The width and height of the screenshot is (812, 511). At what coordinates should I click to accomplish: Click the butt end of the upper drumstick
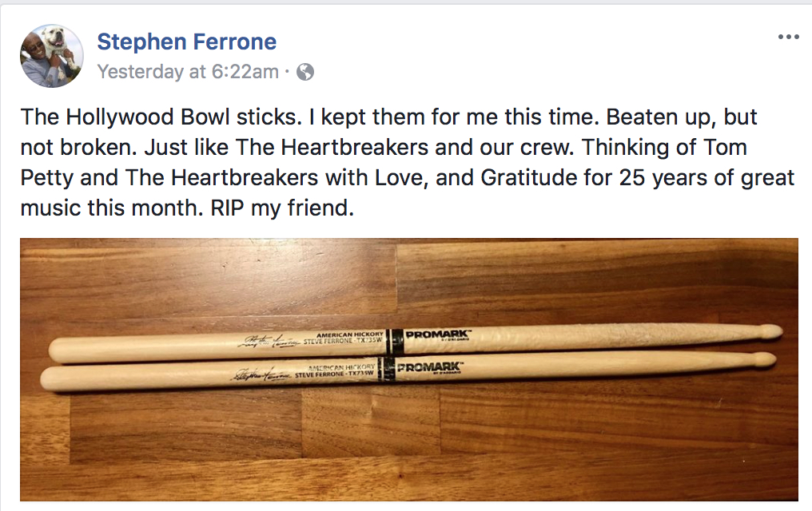coord(58,350)
